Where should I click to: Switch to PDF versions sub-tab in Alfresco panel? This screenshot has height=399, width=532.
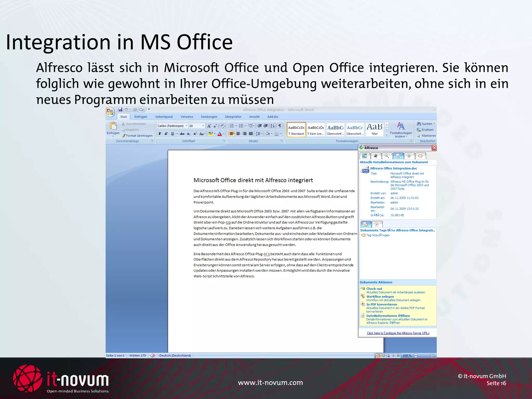(x=377, y=224)
